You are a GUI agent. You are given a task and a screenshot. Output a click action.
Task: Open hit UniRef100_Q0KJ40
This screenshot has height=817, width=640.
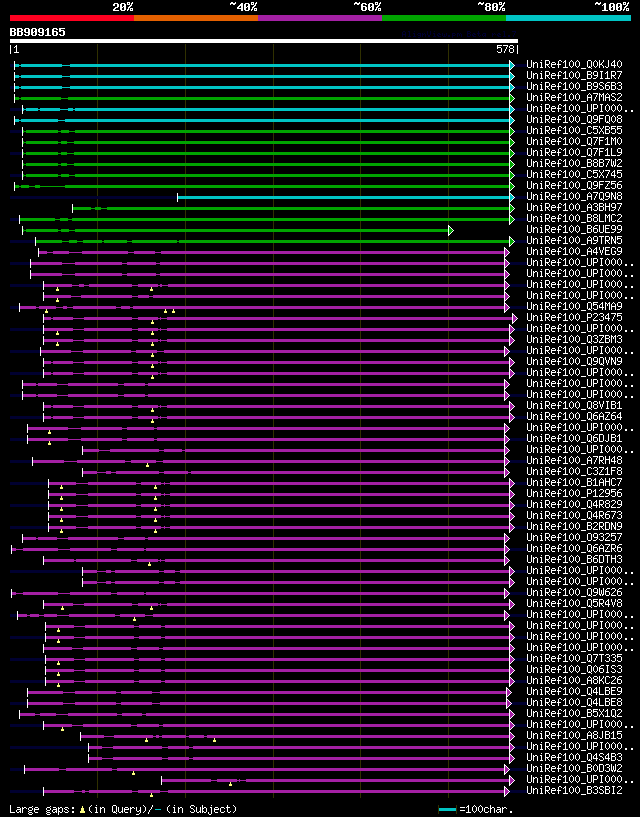(x=574, y=65)
